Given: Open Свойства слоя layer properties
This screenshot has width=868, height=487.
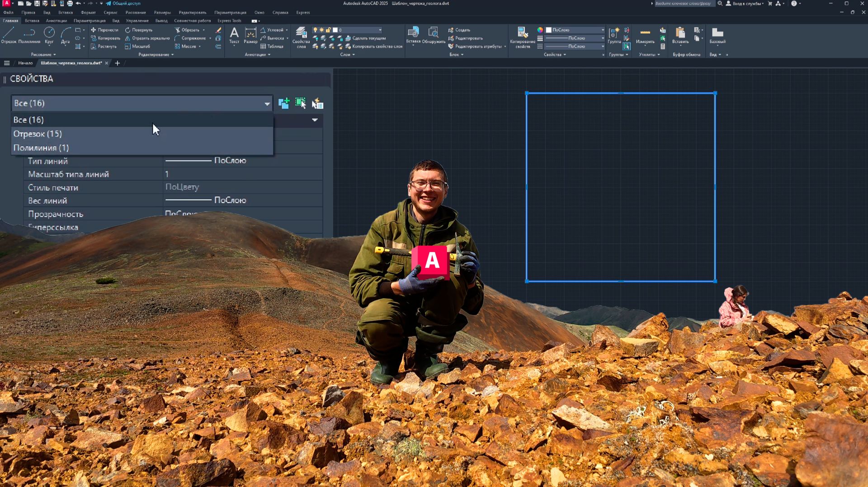Looking at the screenshot, I should pyautogui.click(x=301, y=37).
